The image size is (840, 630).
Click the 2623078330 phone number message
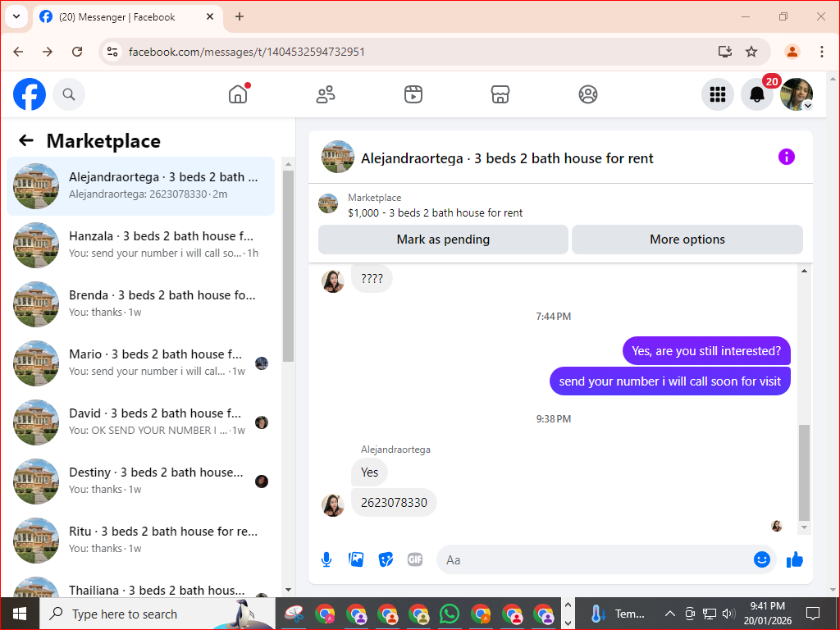click(394, 503)
